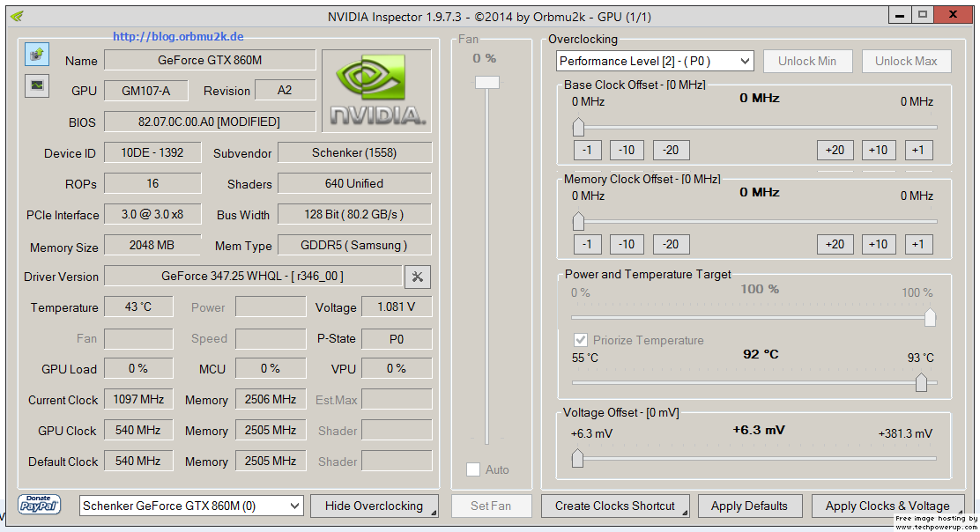Click the upload screenshot icon beside Name
Screen dimensions: 980x532
click(37, 55)
